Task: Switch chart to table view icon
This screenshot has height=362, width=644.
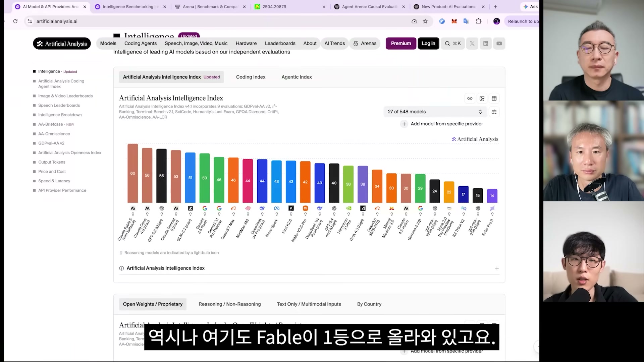Action: (494, 98)
